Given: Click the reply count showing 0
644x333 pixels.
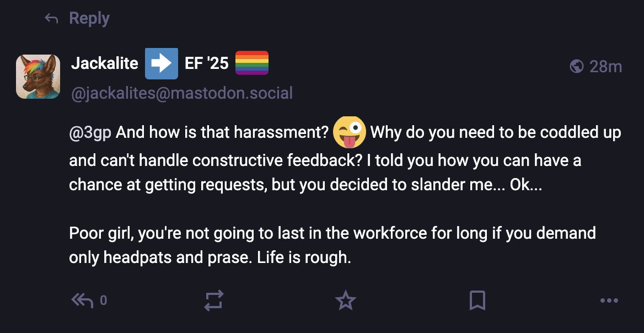Looking at the screenshot, I should 103,301.
